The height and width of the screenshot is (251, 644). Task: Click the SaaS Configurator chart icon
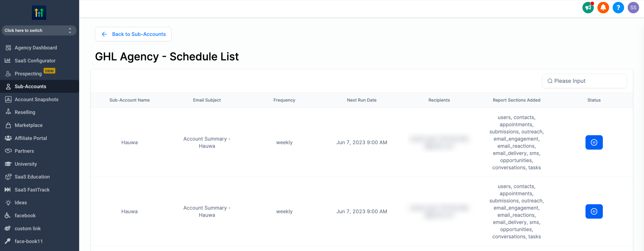tap(8, 61)
